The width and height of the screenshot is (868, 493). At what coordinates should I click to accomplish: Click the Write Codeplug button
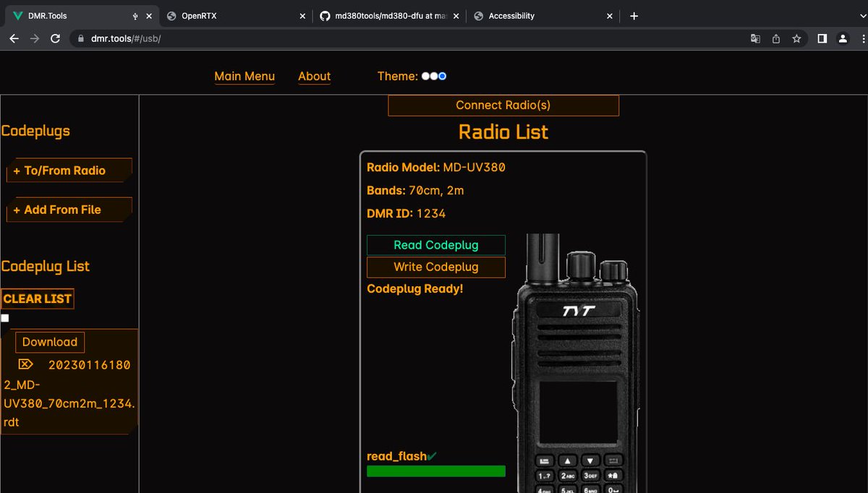pos(436,267)
